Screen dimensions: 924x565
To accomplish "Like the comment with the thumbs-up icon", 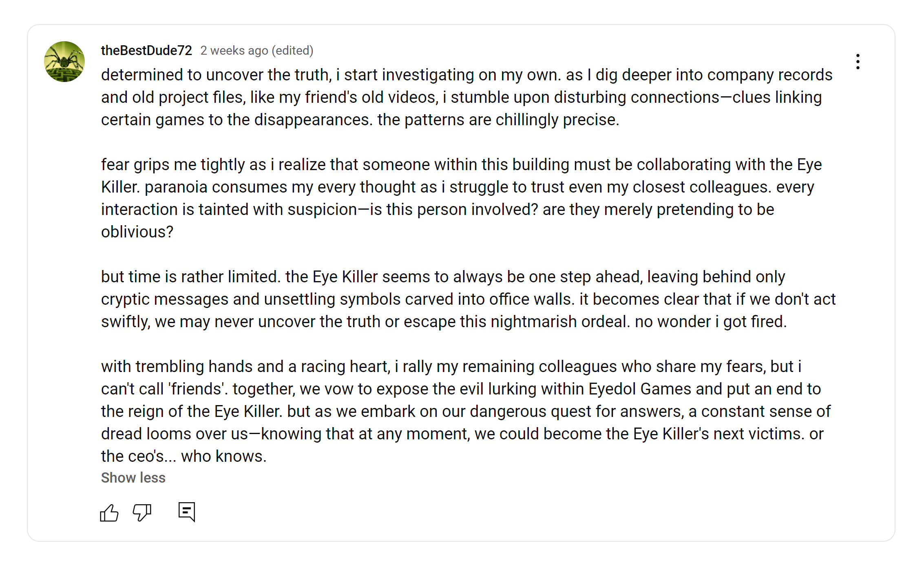I will point(109,513).
